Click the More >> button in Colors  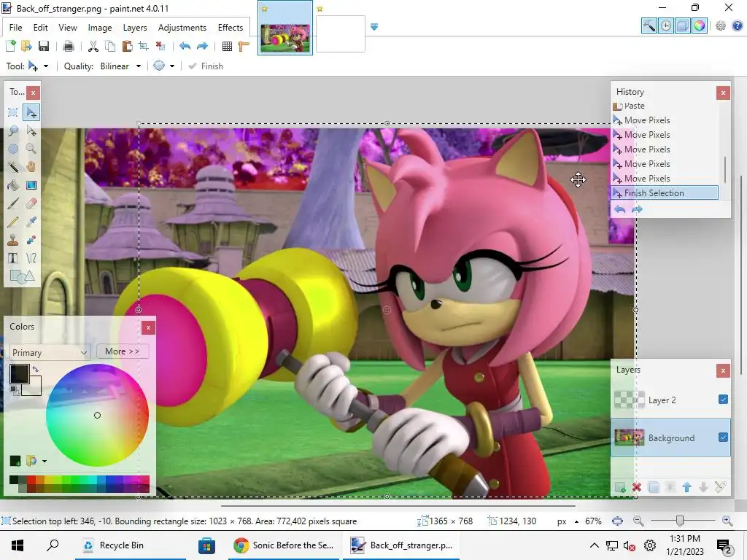(x=123, y=351)
